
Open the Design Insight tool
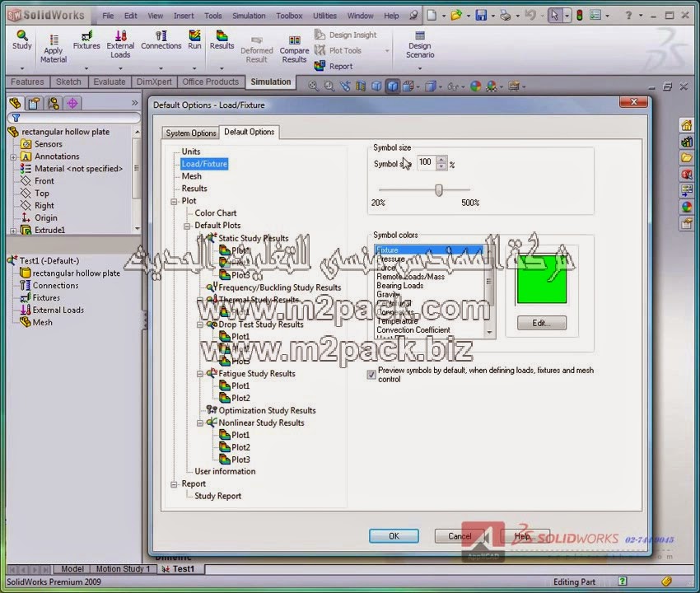(346, 35)
